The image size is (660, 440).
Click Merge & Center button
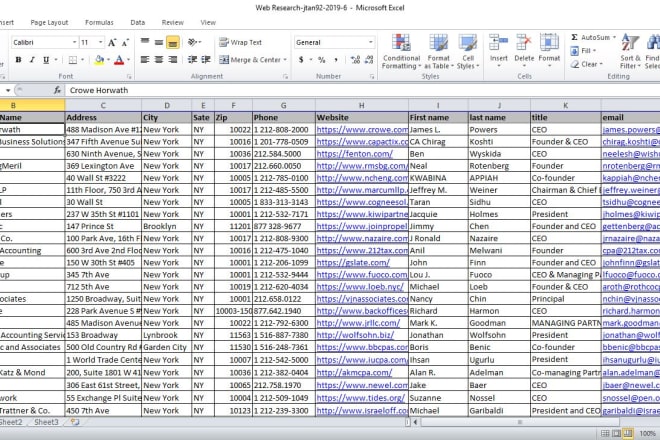250,60
